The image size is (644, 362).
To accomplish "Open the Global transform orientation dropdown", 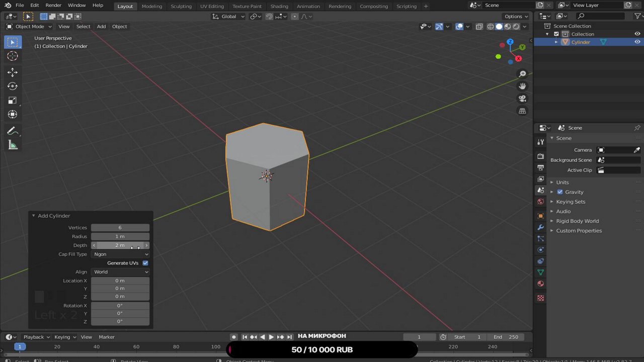I will click(x=228, y=17).
